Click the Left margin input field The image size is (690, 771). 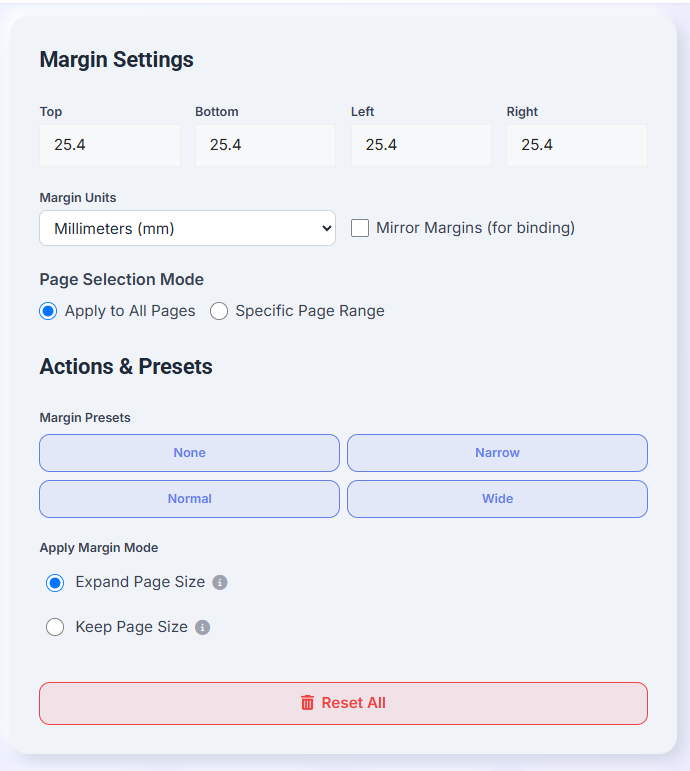(x=421, y=145)
